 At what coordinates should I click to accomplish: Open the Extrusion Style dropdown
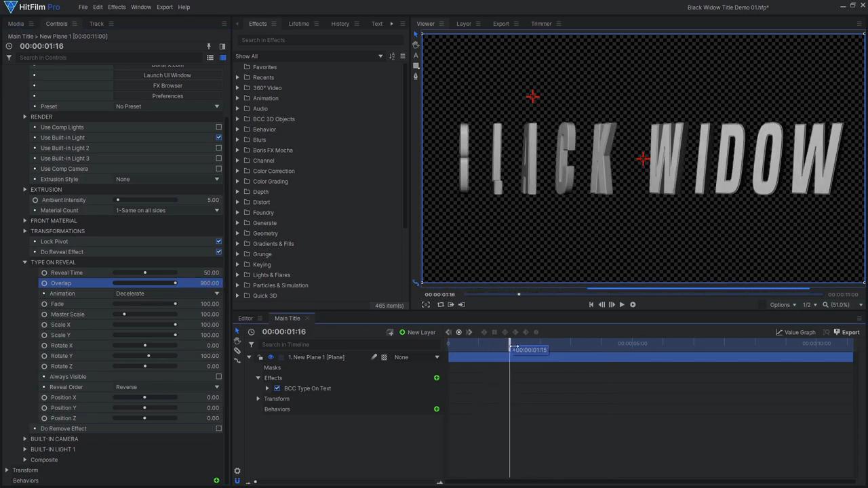[167, 179]
